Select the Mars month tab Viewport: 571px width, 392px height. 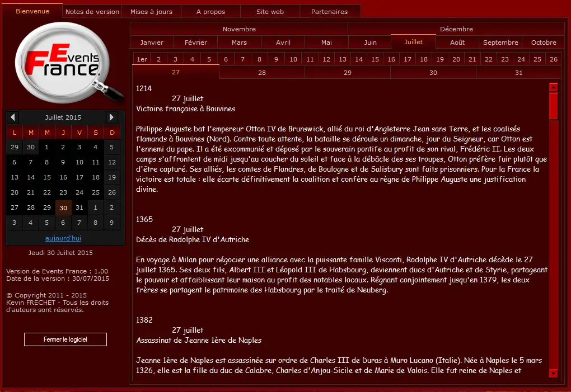point(239,42)
